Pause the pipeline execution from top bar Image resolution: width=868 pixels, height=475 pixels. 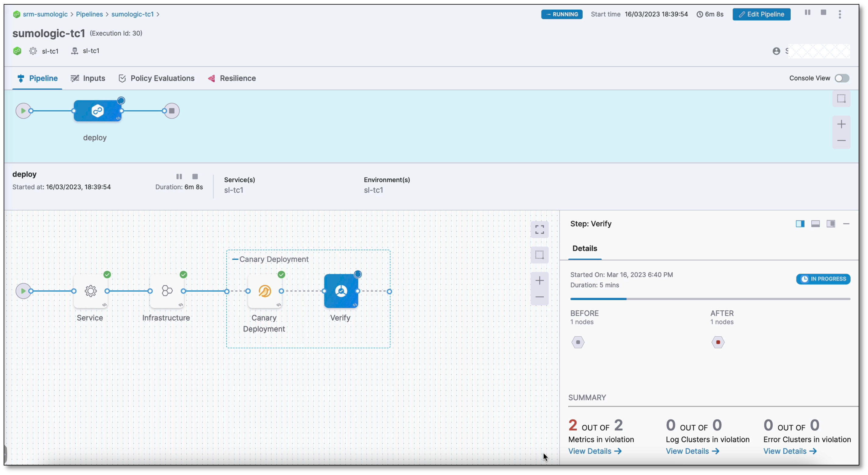tap(807, 12)
